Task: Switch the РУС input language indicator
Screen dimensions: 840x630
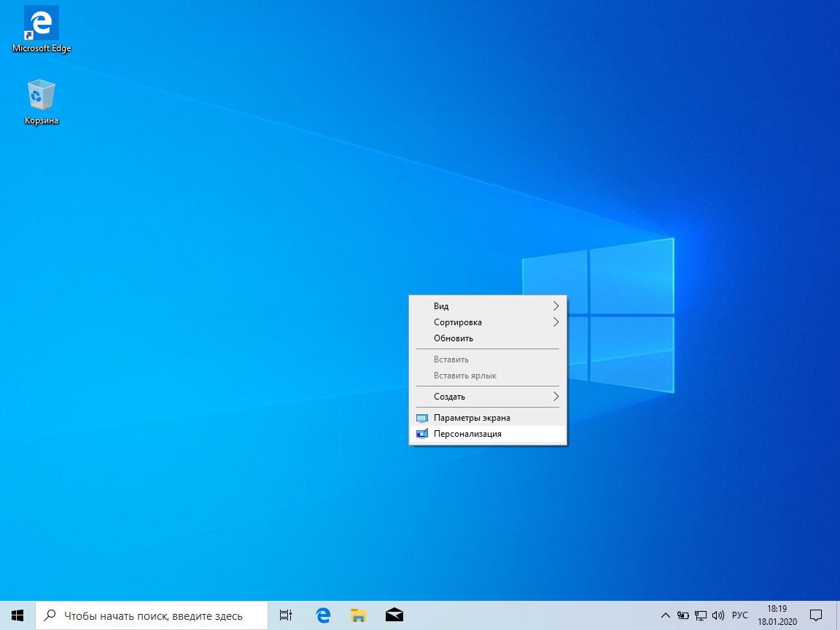Action: pyautogui.click(x=740, y=615)
